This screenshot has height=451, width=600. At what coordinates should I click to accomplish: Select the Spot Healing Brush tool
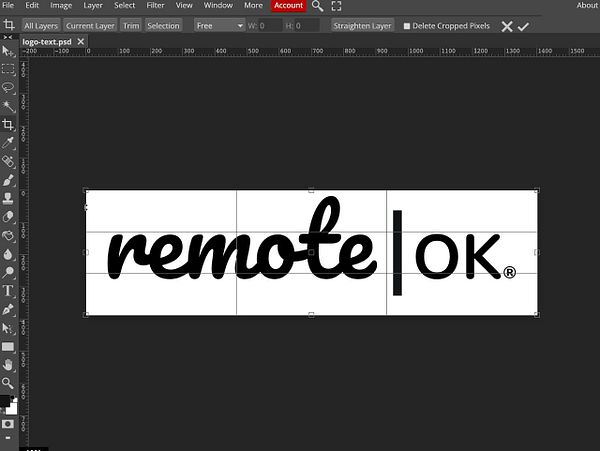pos(7,161)
